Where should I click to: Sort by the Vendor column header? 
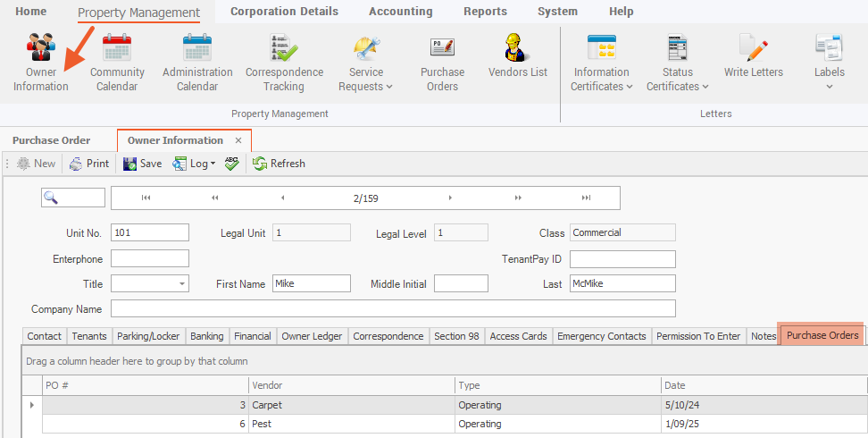coord(352,385)
